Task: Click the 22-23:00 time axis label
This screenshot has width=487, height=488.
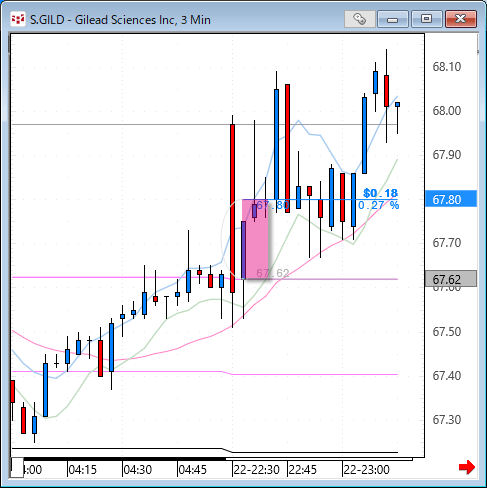Action: pos(366,470)
